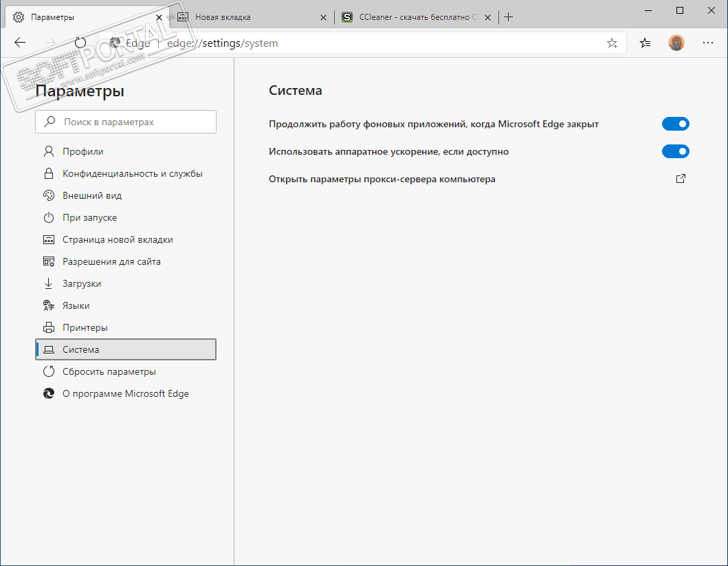
Task: Open the three-dots Settings and more menu
Action: [707, 43]
